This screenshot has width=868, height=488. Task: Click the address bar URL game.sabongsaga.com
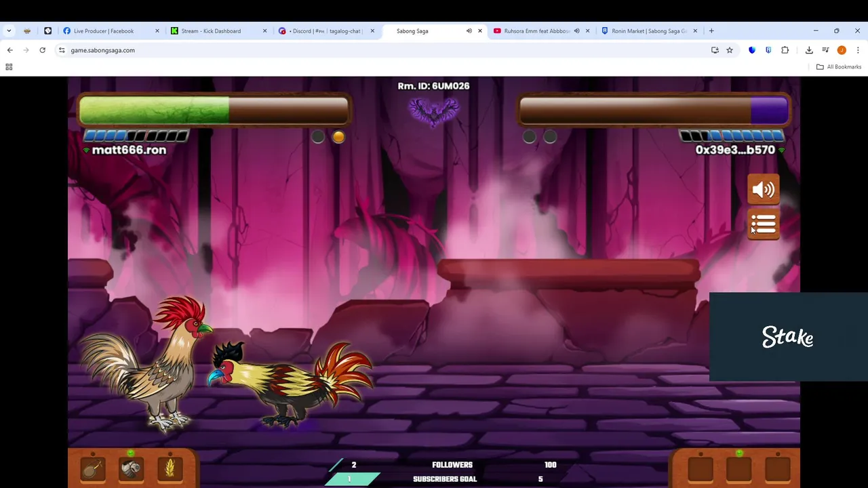tap(102, 50)
